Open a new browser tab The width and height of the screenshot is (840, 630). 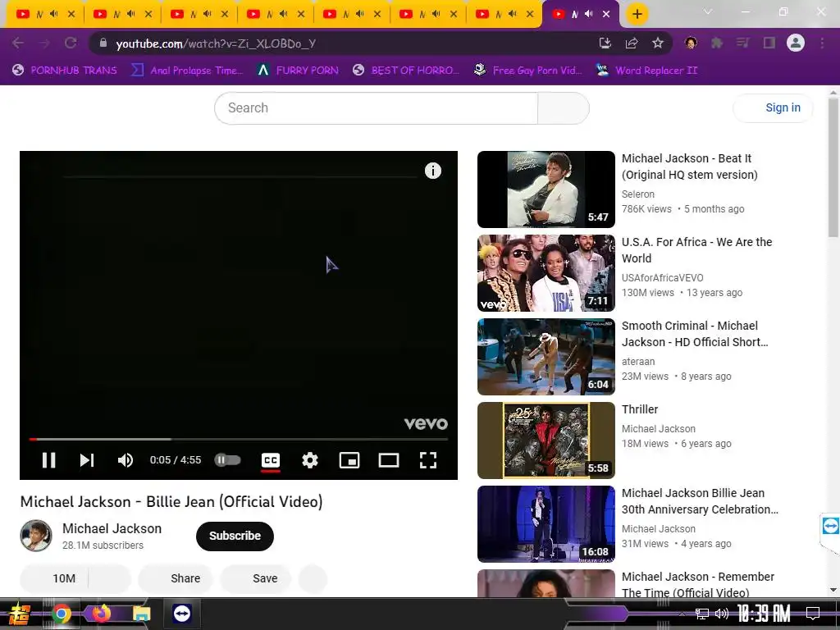tap(637, 14)
